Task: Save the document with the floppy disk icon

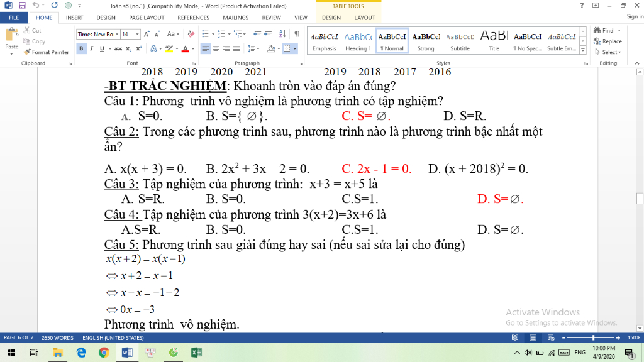Action: point(22,5)
